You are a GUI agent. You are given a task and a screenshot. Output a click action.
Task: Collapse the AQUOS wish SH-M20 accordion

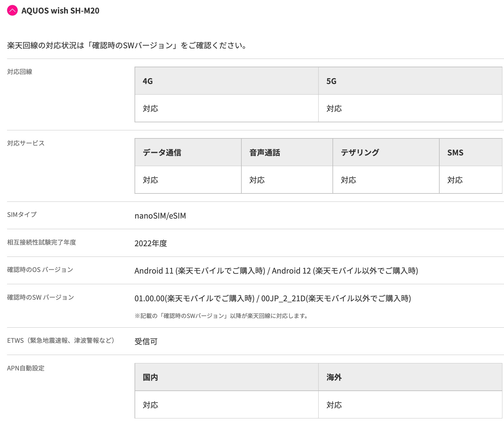[x=12, y=11]
